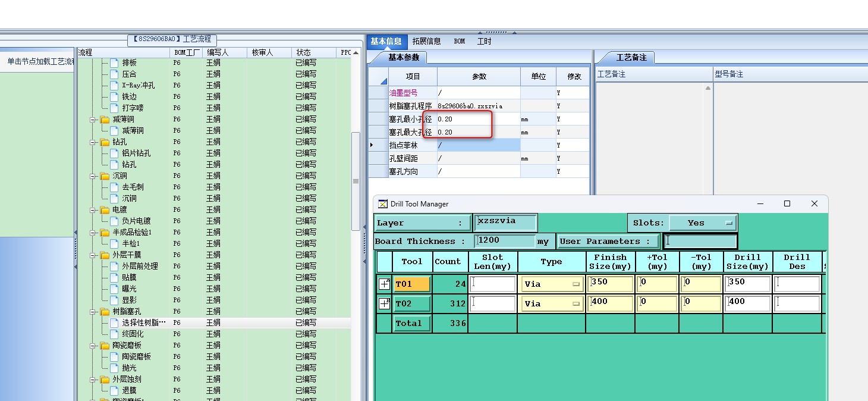Click the 外层蚀刻 folder icon
868x401 pixels.
[x=105, y=379]
